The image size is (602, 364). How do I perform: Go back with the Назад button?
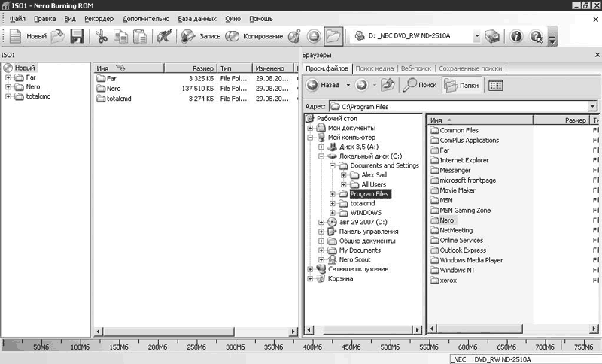point(324,85)
